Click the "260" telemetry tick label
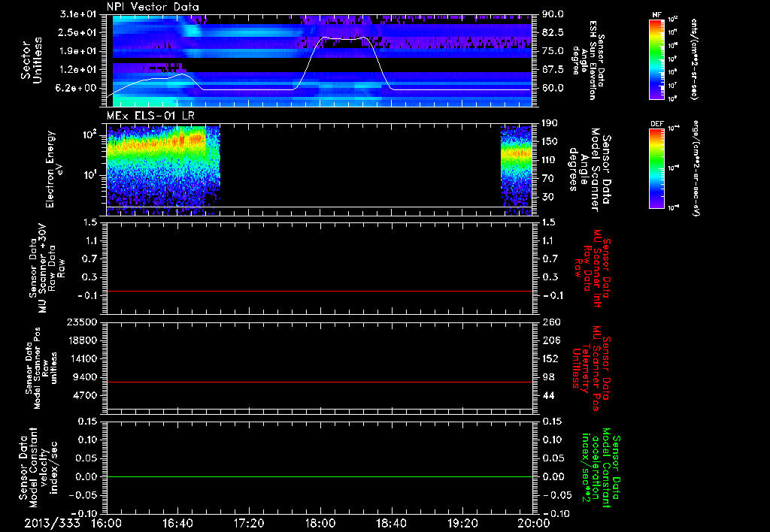This screenshot has height=532, width=770. point(550,322)
